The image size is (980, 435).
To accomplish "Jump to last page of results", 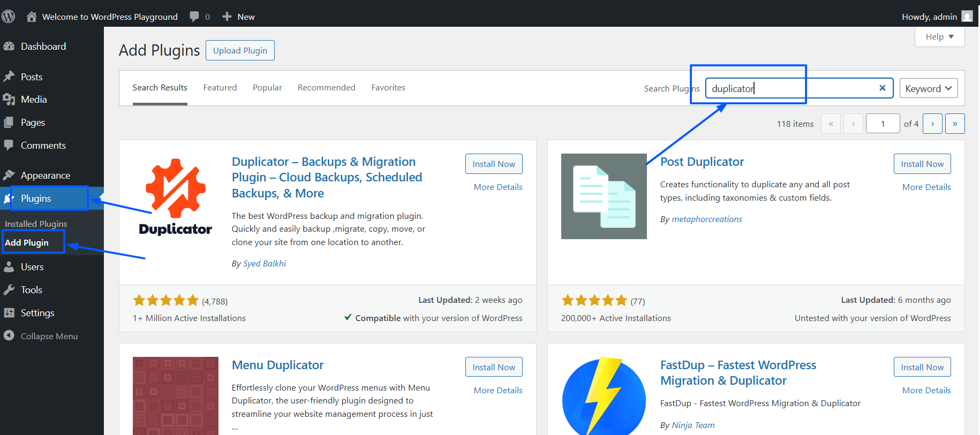I will [955, 124].
